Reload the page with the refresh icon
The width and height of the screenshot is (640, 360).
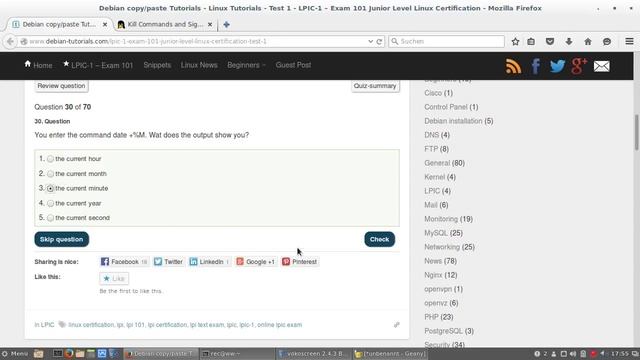pos(379,41)
